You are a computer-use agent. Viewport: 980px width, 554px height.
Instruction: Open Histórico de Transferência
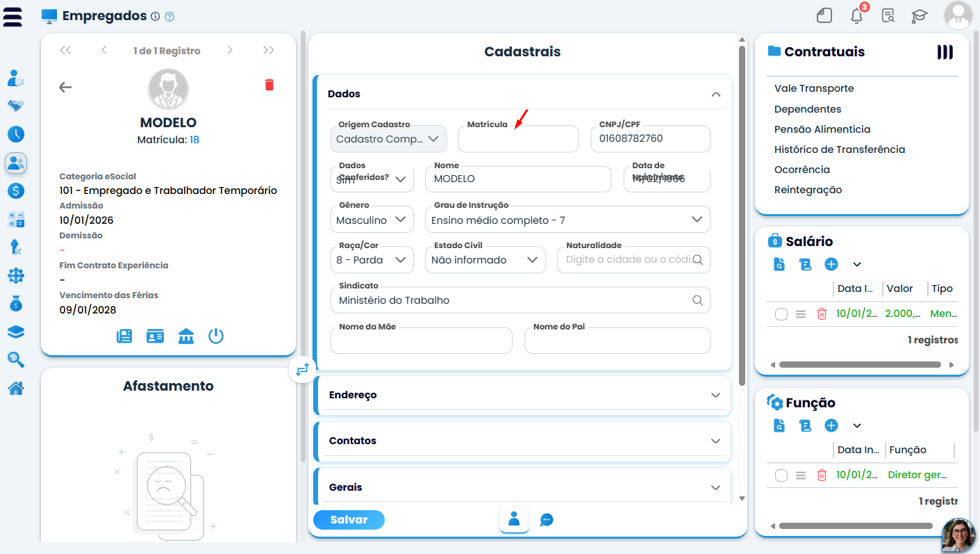pyautogui.click(x=840, y=149)
